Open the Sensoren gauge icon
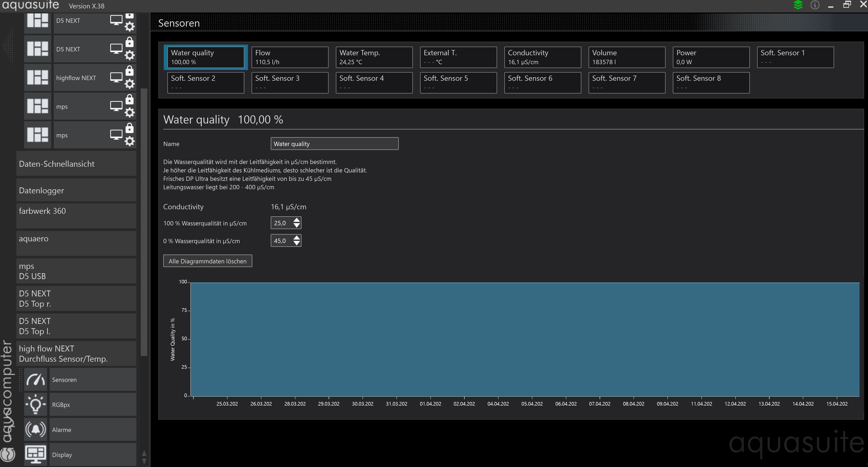Viewport: 868px width, 467px height. tap(36, 379)
